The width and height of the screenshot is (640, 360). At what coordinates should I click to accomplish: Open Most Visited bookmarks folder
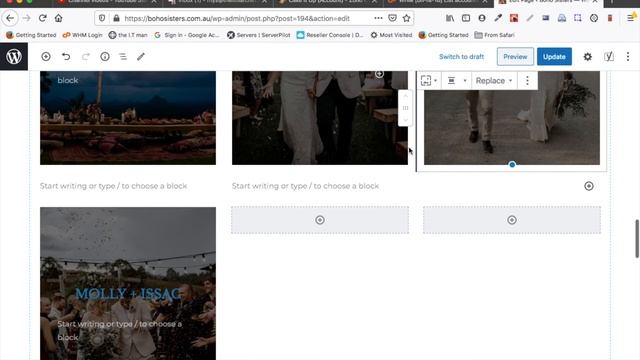tap(391, 35)
